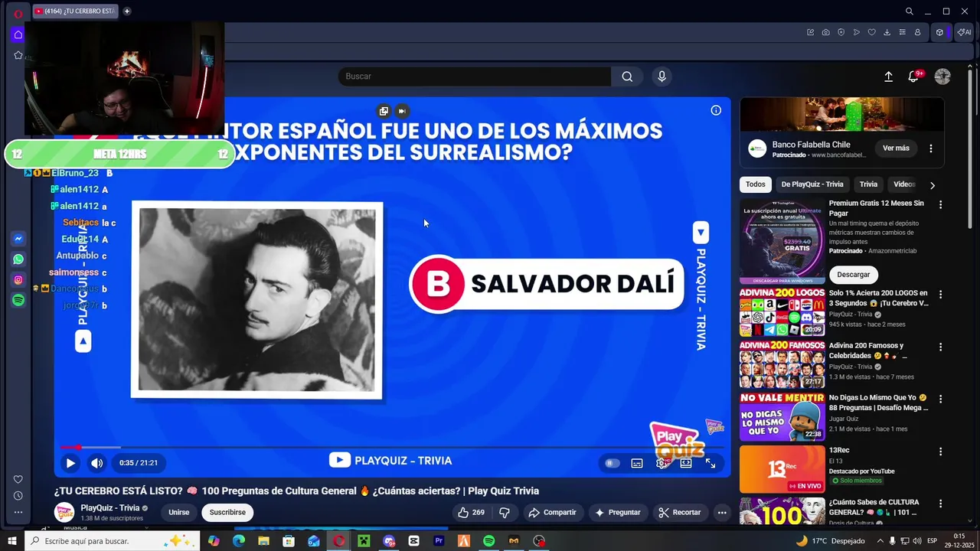Open options for the 13Rec video
Image resolution: width=980 pixels, height=551 pixels.
(x=941, y=451)
